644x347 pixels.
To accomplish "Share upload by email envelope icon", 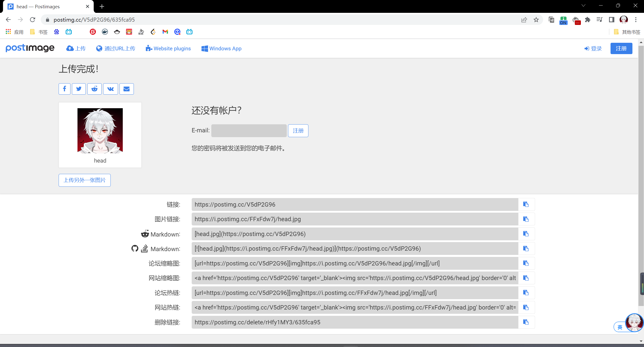I will (x=127, y=89).
